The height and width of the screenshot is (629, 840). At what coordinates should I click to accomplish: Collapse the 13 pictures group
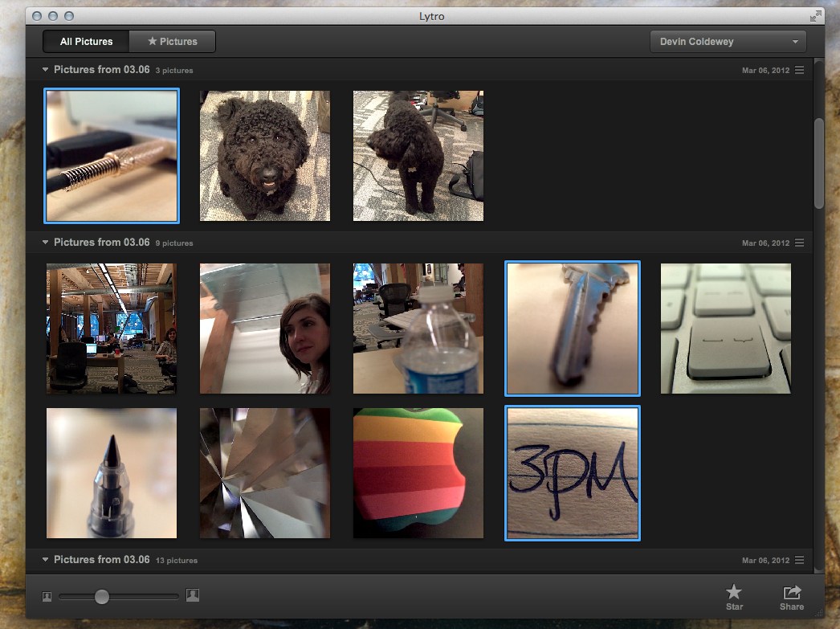tap(46, 560)
